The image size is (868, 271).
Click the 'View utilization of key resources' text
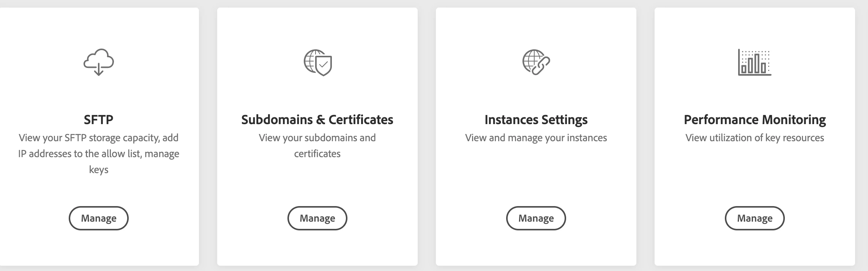coord(755,138)
